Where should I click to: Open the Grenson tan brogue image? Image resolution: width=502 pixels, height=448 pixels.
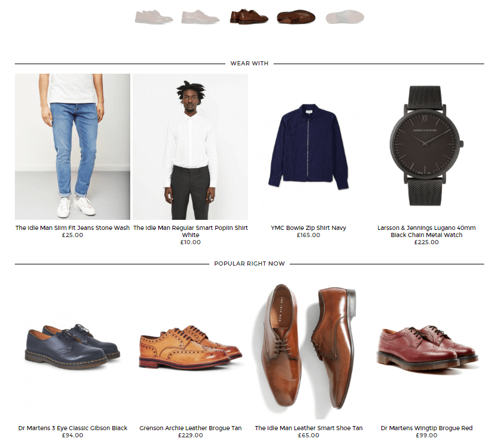(x=190, y=346)
